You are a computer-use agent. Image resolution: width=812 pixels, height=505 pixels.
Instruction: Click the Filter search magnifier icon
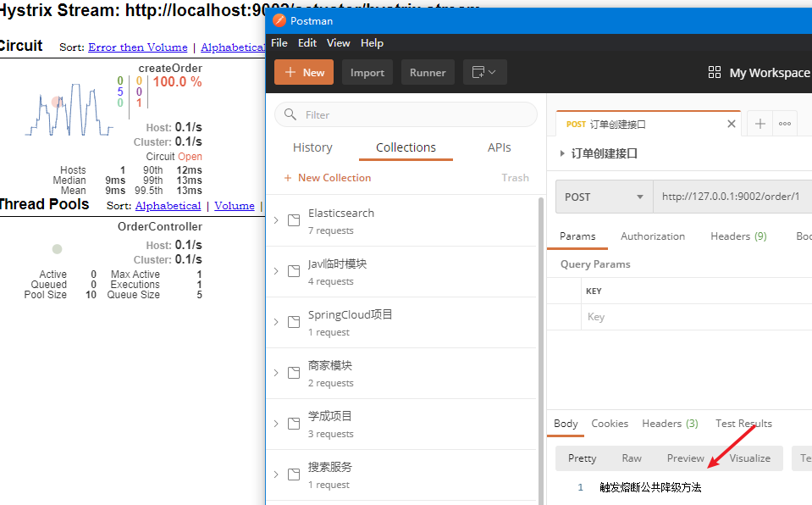tap(290, 114)
